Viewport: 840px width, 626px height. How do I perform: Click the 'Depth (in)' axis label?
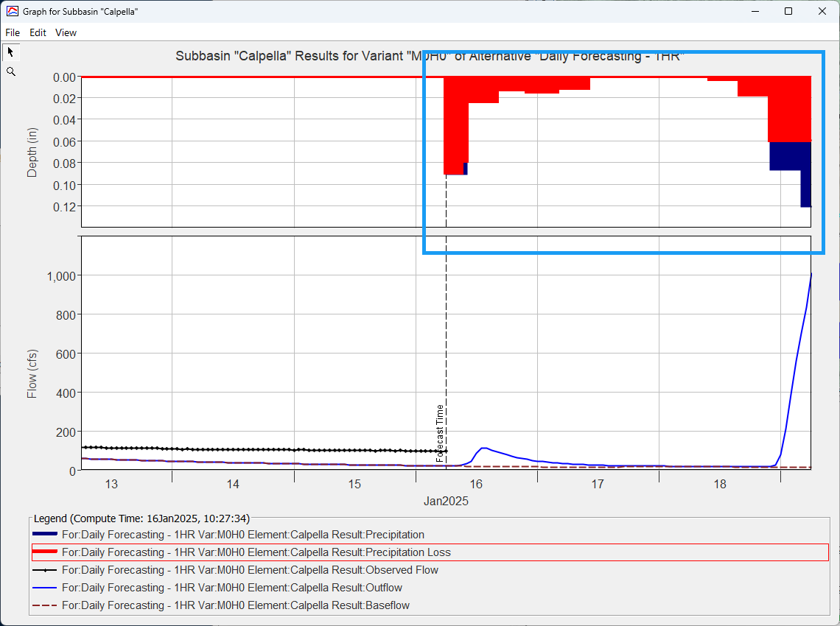point(32,152)
